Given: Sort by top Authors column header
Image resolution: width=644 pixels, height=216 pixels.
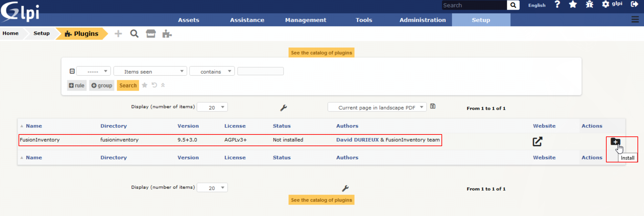Looking at the screenshot, I should (347, 126).
